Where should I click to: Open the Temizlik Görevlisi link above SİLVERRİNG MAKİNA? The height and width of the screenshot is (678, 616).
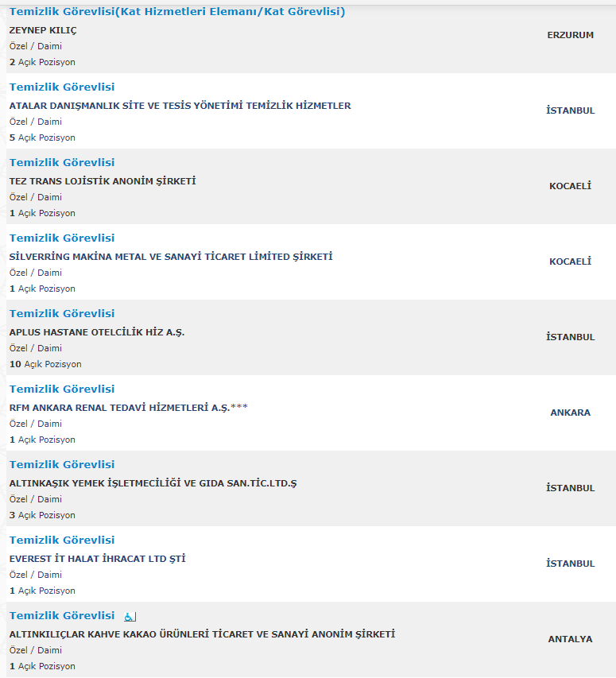point(62,238)
